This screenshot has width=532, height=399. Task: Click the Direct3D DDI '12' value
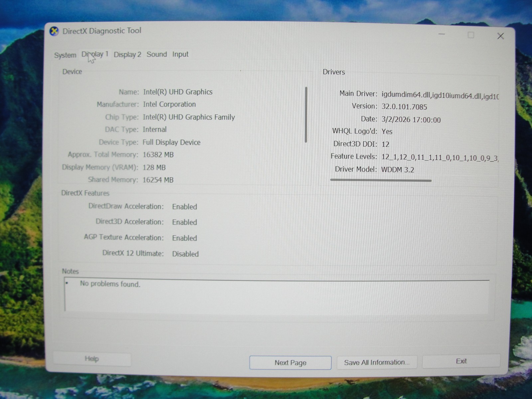(385, 144)
